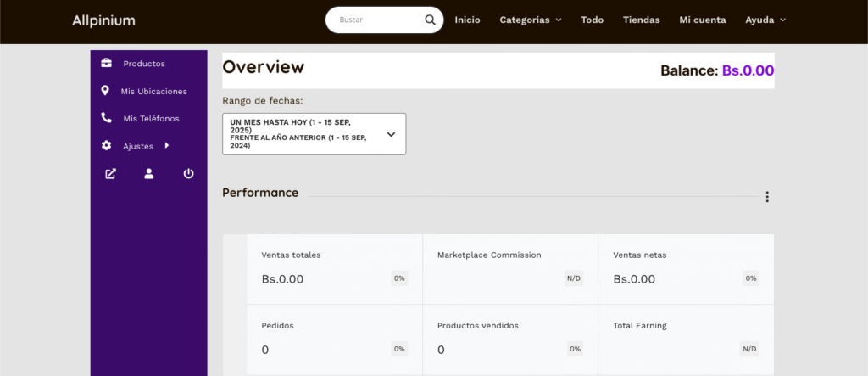Click the power logout icon
This screenshot has height=376, width=868.
[x=188, y=174]
